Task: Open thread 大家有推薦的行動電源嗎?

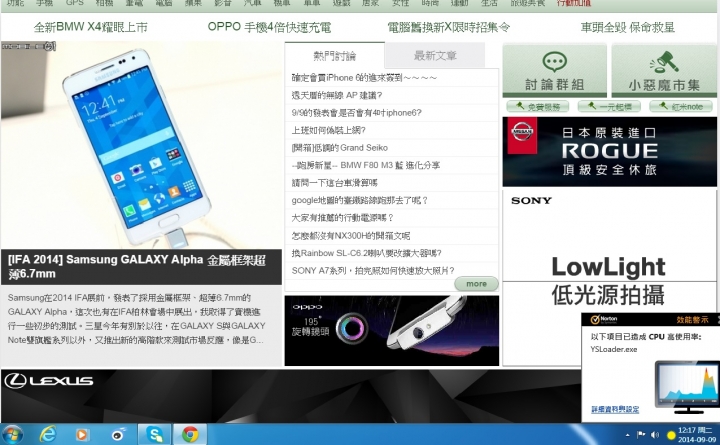Action: click(343, 218)
